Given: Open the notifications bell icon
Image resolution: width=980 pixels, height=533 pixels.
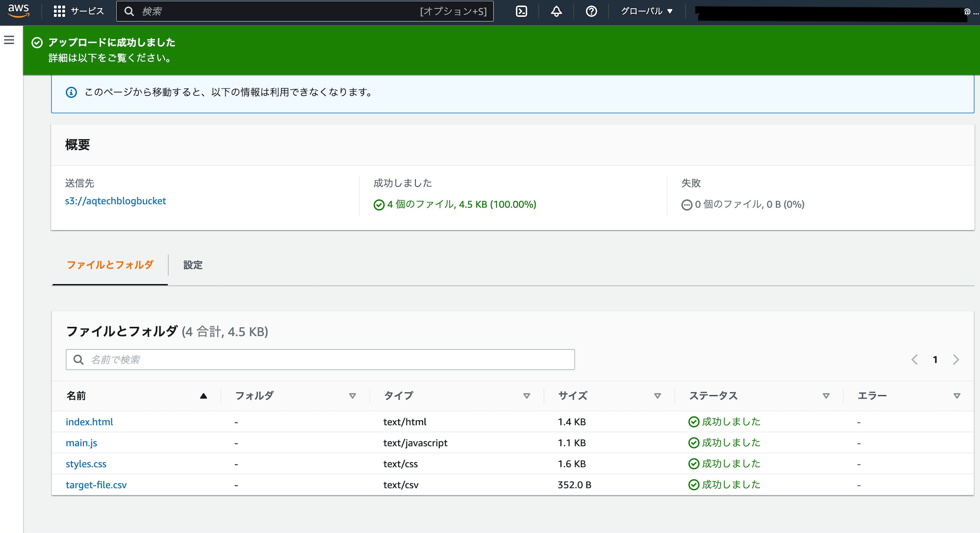Looking at the screenshot, I should (557, 11).
